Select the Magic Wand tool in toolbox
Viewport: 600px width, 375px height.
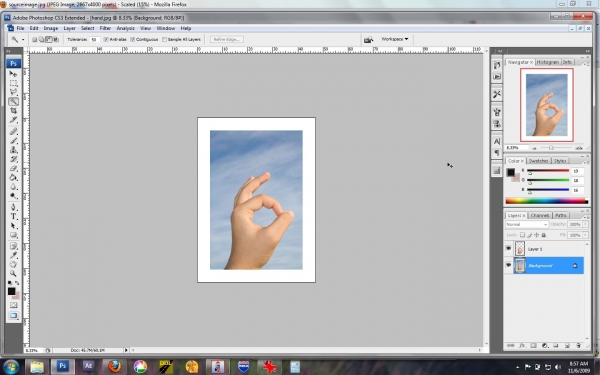pyautogui.click(x=13, y=101)
